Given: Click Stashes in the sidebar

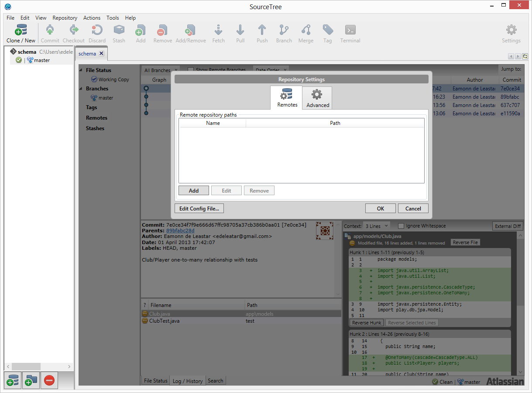Looking at the screenshot, I should click(x=95, y=128).
